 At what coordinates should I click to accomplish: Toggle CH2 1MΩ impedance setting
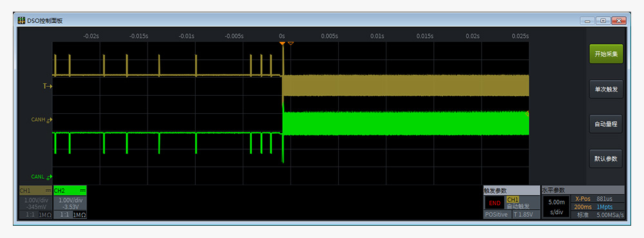pyautogui.click(x=80, y=215)
